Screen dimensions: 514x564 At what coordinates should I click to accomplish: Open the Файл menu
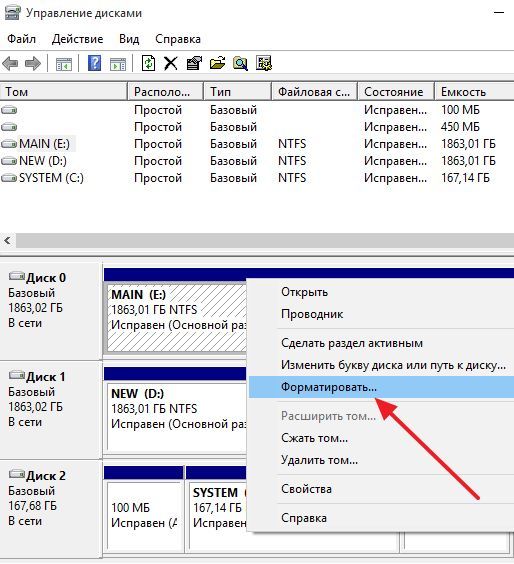coord(22,39)
